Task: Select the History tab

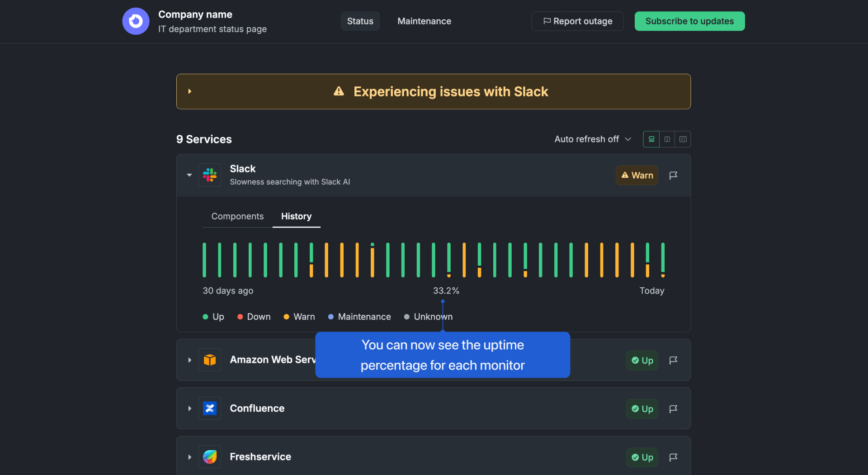Action: click(x=296, y=216)
